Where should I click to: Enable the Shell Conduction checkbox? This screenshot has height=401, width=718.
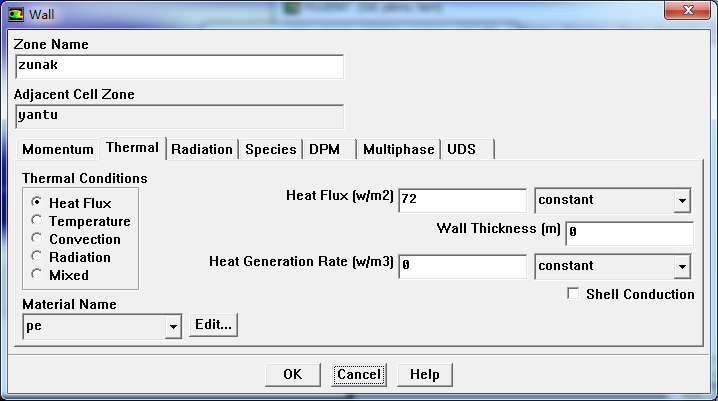point(573,294)
